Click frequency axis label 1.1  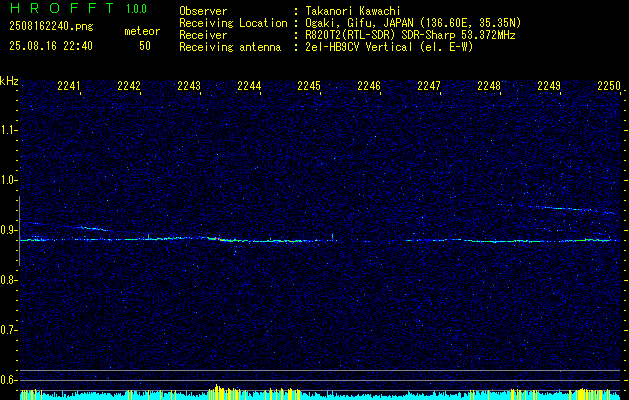pos(9,130)
